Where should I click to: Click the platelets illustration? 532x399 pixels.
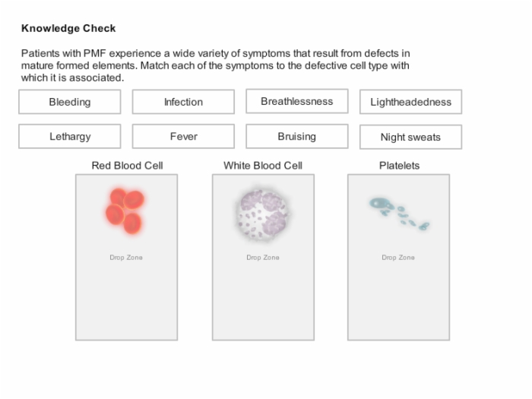point(399,213)
